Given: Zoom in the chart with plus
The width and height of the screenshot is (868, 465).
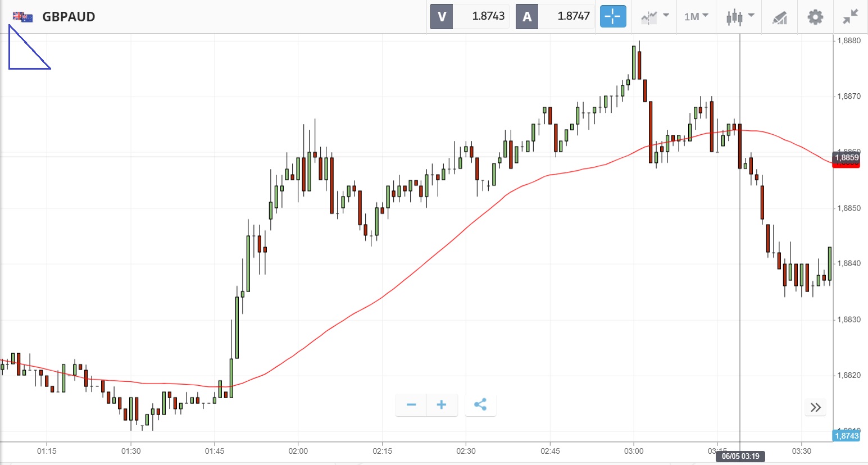Looking at the screenshot, I should 442,405.
